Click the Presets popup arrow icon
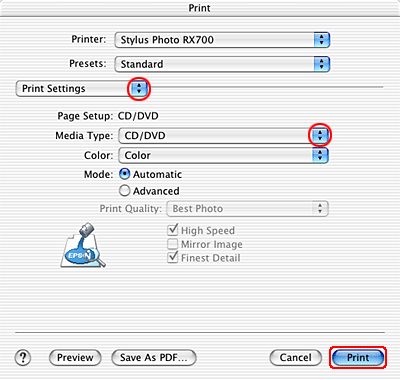The height and width of the screenshot is (380, 400). tap(321, 64)
